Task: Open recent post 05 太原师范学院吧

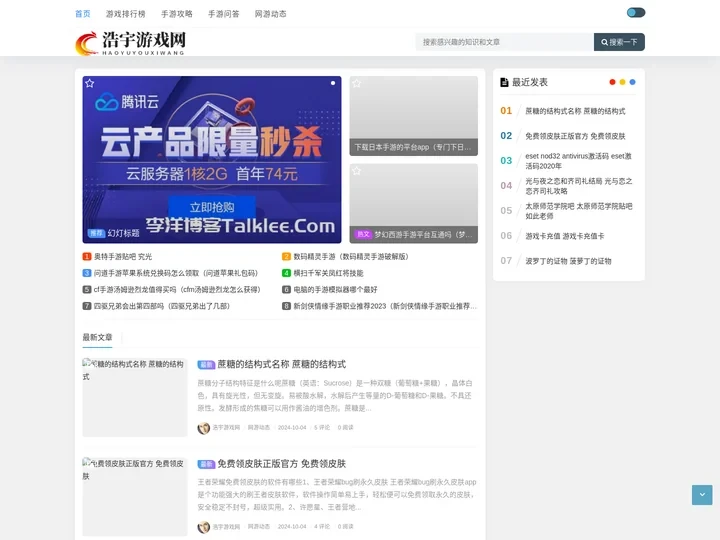Action: point(579,211)
